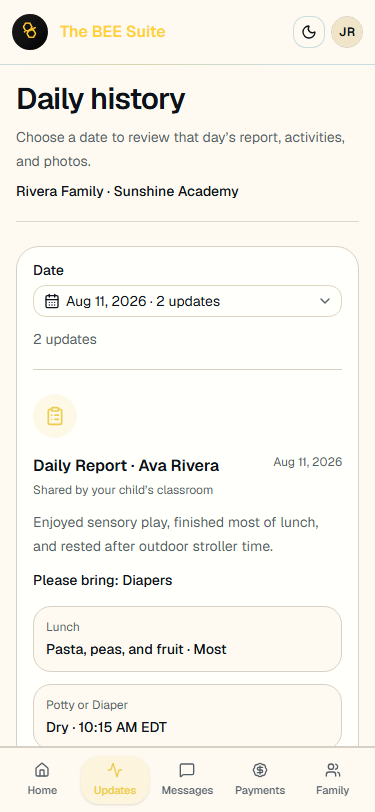Image resolution: width=375 pixels, height=812 pixels.
Task: Switch to the Payments tab
Action: pos(260,779)
